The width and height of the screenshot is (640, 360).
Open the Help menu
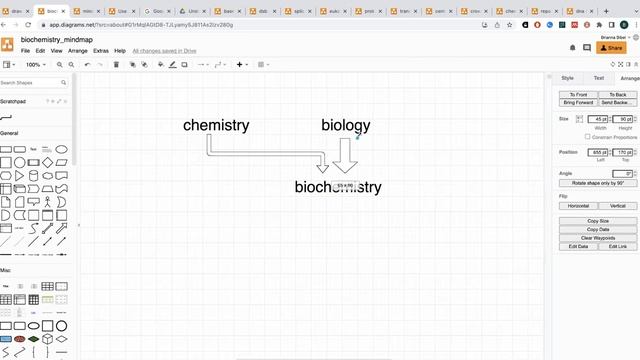coord(120,51)
